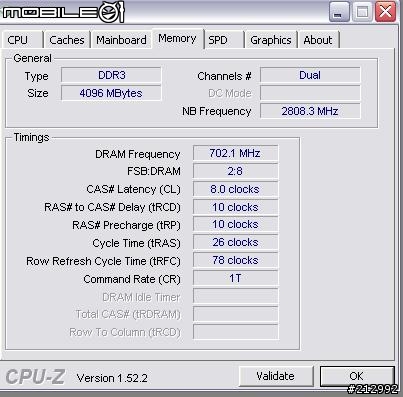The height and width of the screenshot is (397, 403).
Task: Click the Validate button
Action: pyautogui.click(x=276, y=376)
